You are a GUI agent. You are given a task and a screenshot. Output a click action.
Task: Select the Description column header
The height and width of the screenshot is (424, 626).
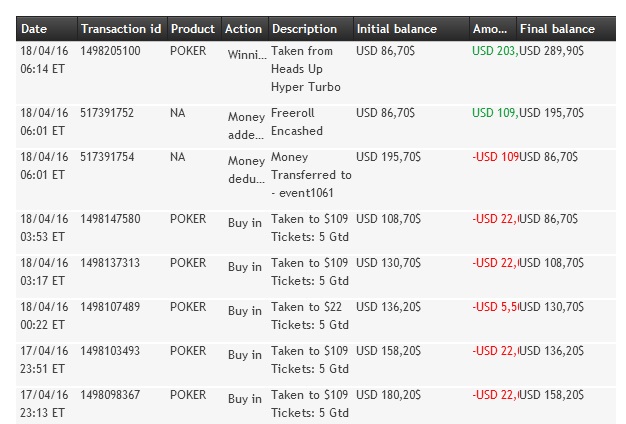click(x=304, y=29)
